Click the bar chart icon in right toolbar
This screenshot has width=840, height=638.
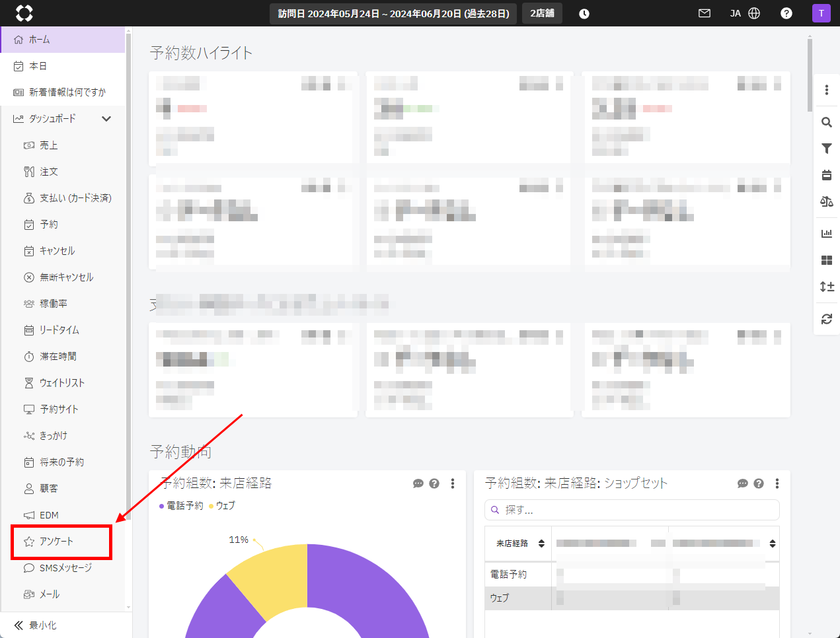pyautogui.click(x=827, y=234)
